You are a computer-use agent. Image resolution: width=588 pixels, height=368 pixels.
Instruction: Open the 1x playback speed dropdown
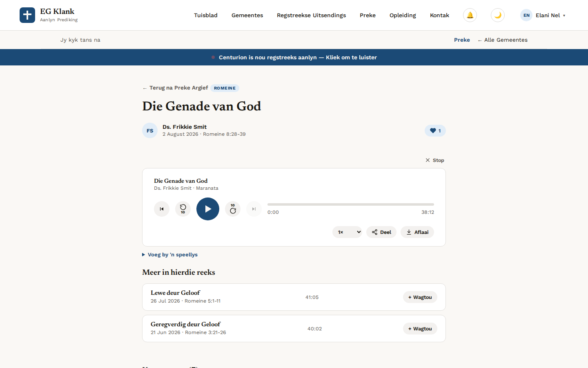[347, 232]
